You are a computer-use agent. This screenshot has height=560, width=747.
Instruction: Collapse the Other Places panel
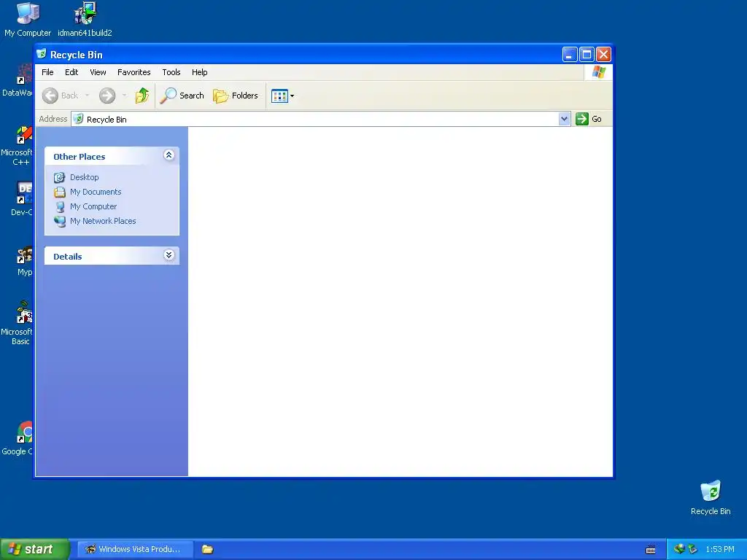point(169,155)
